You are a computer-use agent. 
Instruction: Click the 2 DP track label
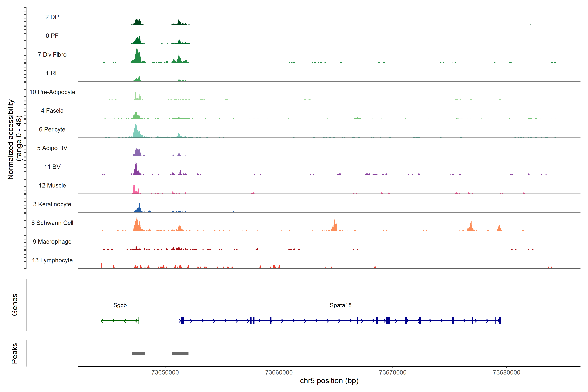[52, 17]
